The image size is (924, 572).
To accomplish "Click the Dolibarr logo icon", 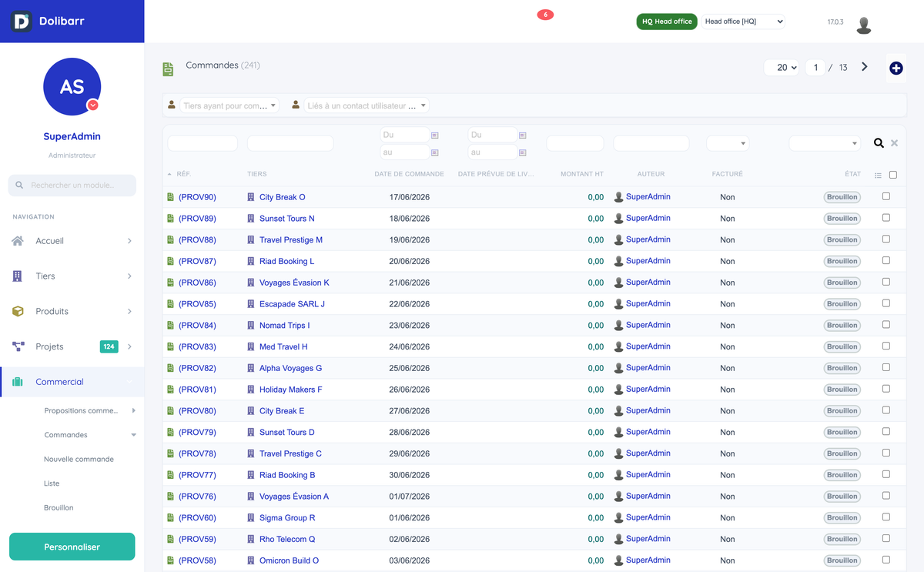I will 22,21.
